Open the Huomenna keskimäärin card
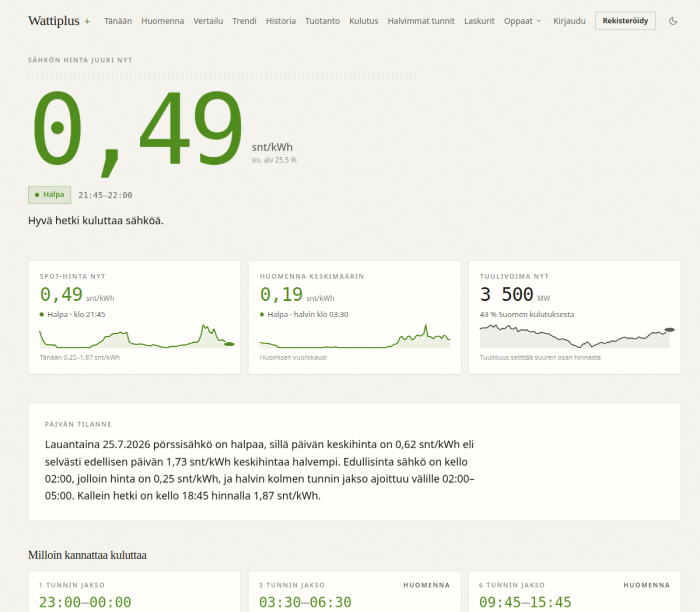This screenshot has width=700, height=612. (354, 318)
